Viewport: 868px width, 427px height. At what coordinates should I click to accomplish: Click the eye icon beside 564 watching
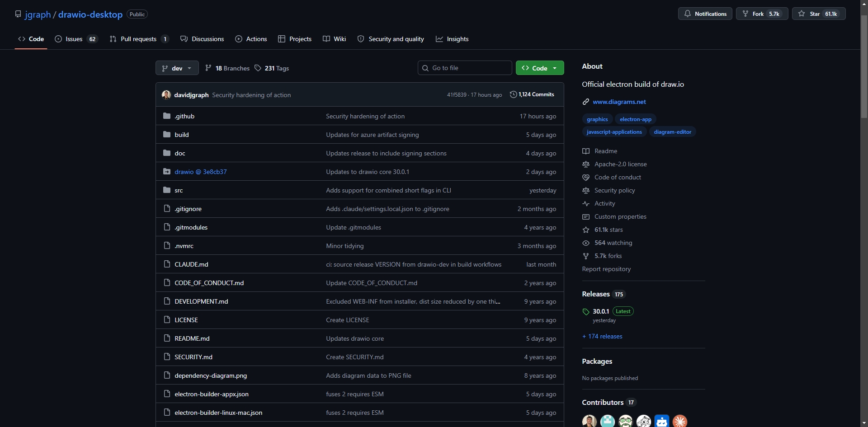pyautogui.click(x=586, y=243)
